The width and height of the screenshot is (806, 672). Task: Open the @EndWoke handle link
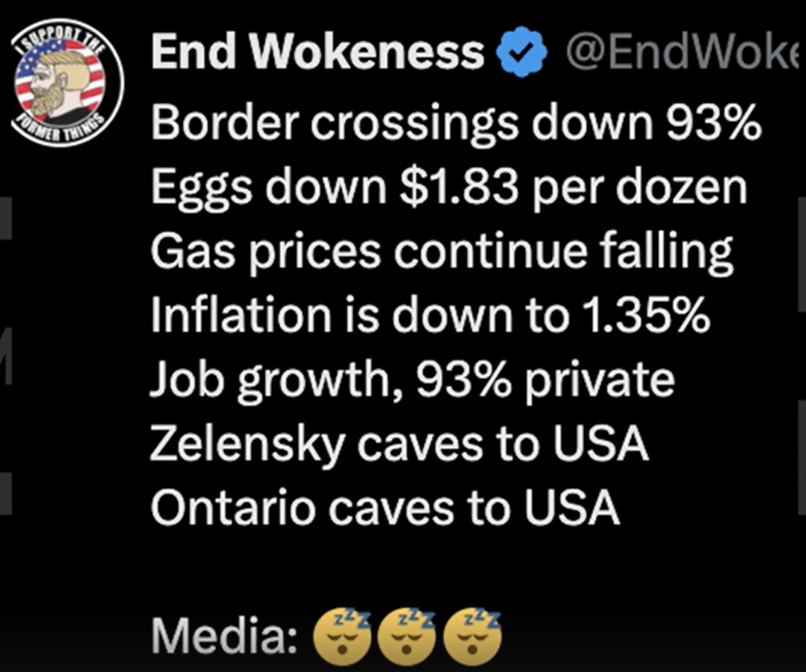(x=684, y=53)
